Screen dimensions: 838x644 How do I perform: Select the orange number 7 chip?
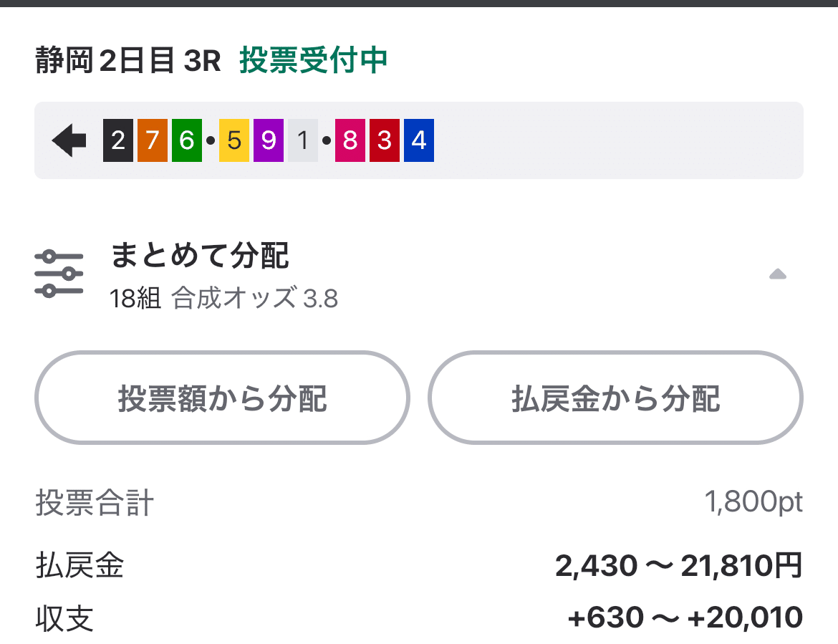point(152,140)
